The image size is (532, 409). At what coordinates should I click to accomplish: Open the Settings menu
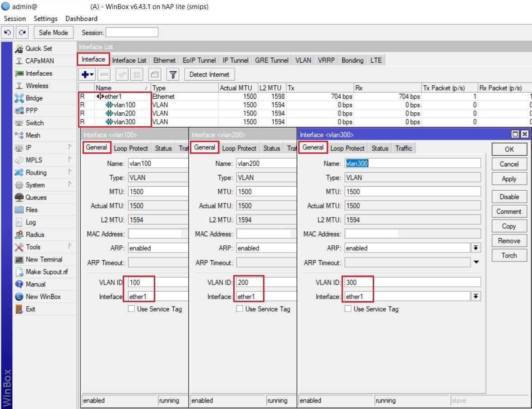click(x=46, y=18)
